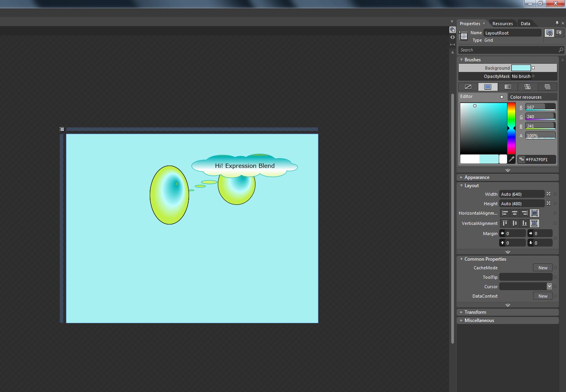Show advanced Common Properties chevron

tap(508, 305)
